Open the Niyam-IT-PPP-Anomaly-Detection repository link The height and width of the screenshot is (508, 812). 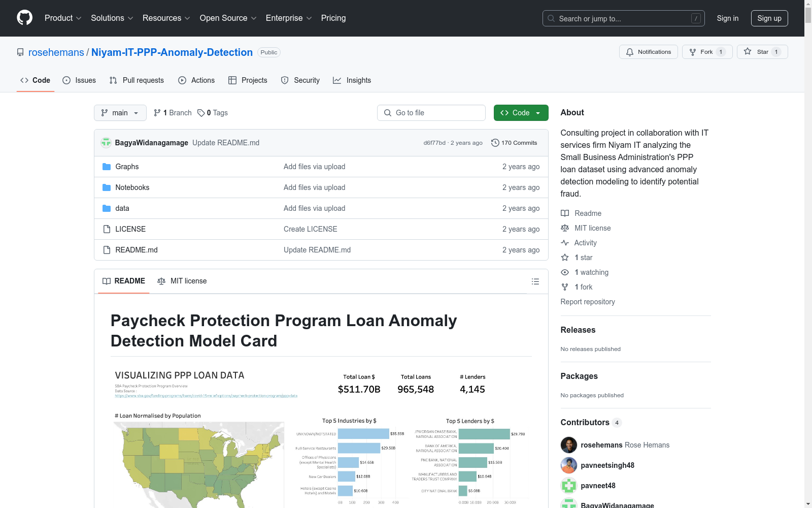172,52
